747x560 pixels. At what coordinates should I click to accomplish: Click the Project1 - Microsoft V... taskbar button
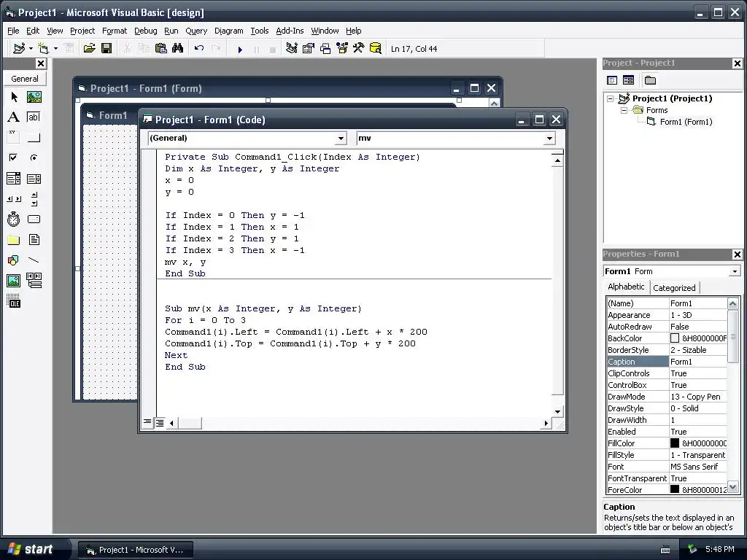click(135, 550)
